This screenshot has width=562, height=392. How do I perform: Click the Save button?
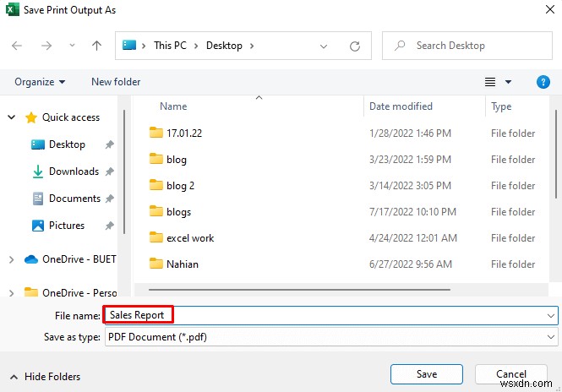pyautogui.click(x=426, y=374)
